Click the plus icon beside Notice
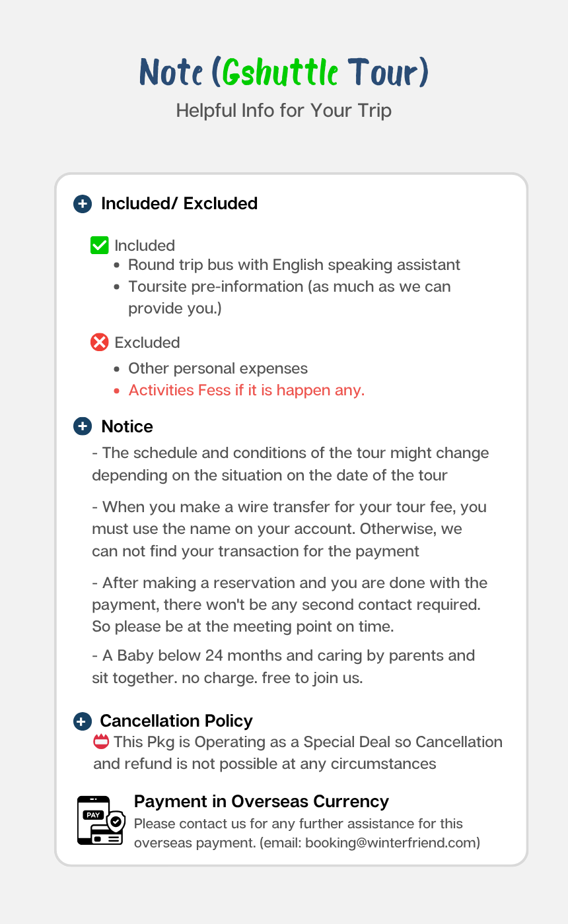The width and height of the screenshot is (568, 924). tap(82, 426)
